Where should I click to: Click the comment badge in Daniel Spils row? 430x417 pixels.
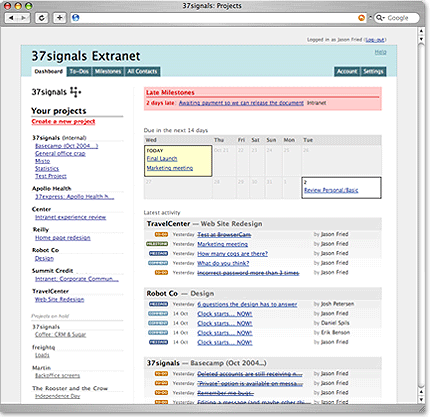coord(158,323)
